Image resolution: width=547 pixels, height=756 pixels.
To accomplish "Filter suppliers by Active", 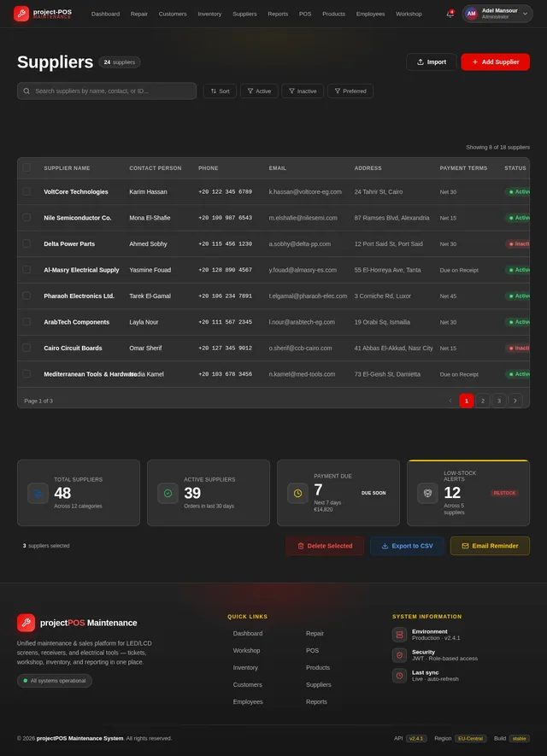I will coord(259,91).
